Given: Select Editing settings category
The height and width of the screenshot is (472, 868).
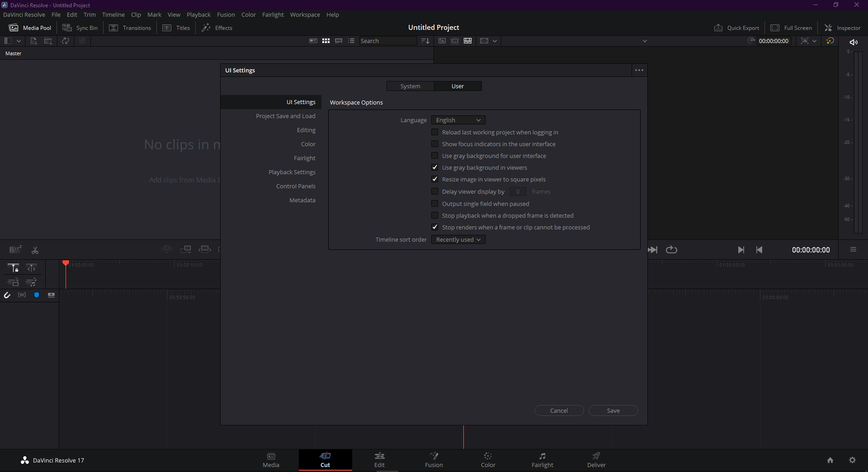Looking at the screenshot, I should click(x=306, y=130).
